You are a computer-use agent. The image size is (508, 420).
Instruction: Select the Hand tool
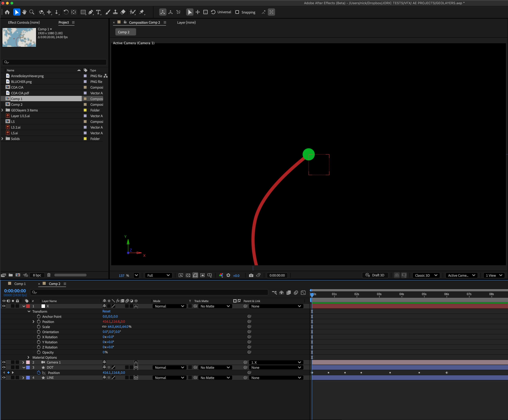click(x=24, y=12)
